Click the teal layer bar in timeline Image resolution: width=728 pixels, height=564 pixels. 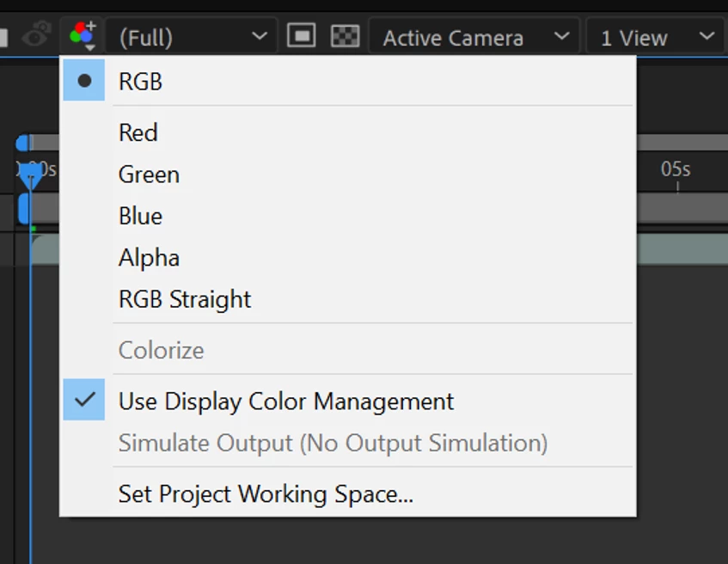(679, 248)
